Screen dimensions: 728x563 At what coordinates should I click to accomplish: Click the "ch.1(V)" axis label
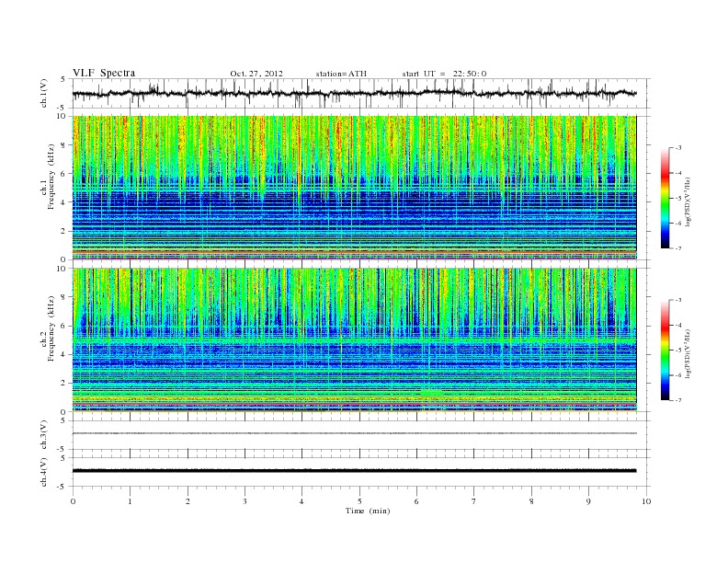pos(44,93)
